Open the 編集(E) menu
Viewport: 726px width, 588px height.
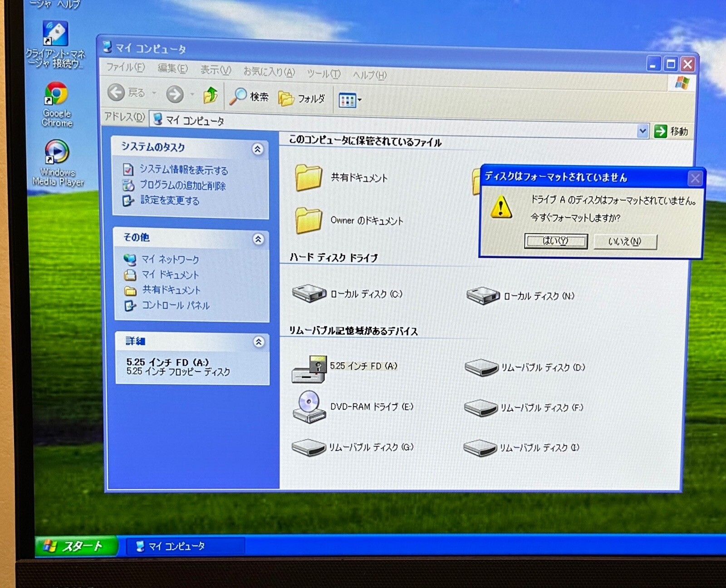172,69
